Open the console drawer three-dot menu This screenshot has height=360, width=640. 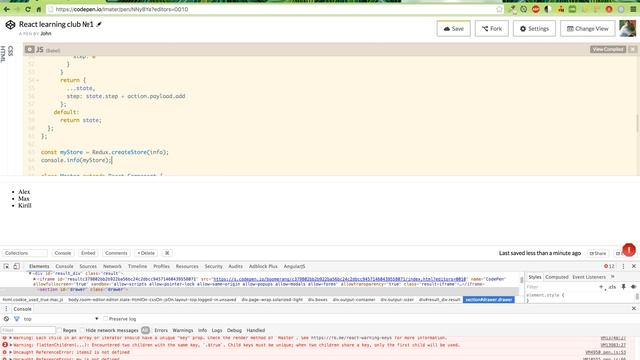(x=6, y=309)
